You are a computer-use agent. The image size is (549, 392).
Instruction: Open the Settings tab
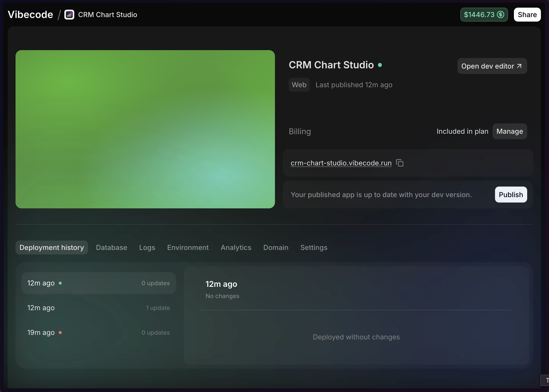point(313,247)
